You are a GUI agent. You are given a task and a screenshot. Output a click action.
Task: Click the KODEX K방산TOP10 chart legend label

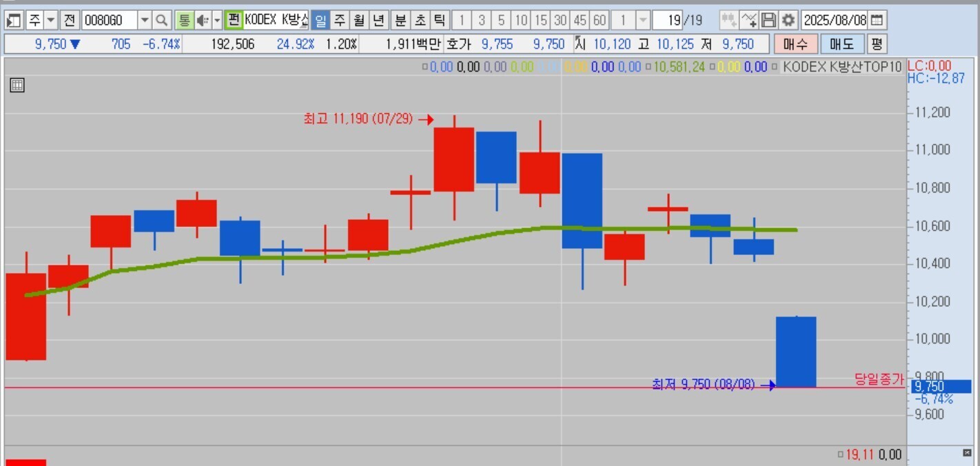point(842,67)
